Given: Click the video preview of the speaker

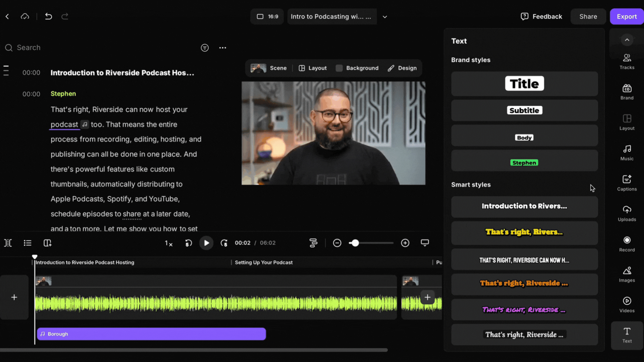Looking at the screenshot, I should pyautogui.click(x=333, y=133).
